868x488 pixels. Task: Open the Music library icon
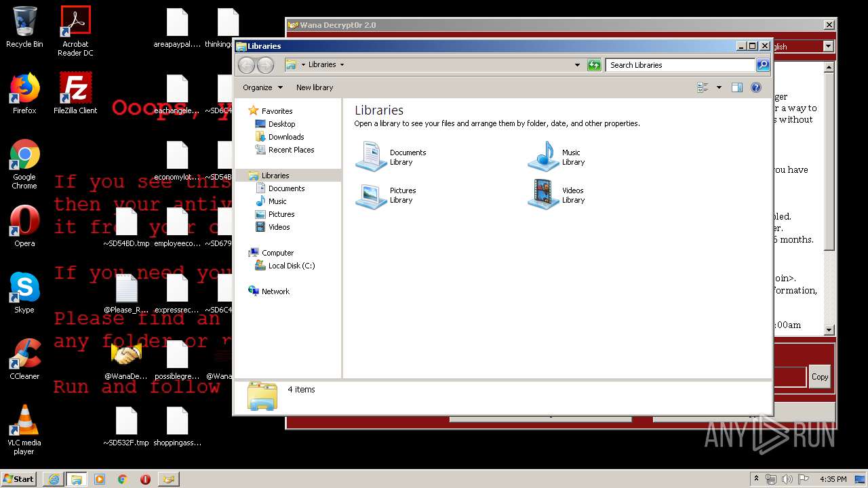[x=543, y=157]
